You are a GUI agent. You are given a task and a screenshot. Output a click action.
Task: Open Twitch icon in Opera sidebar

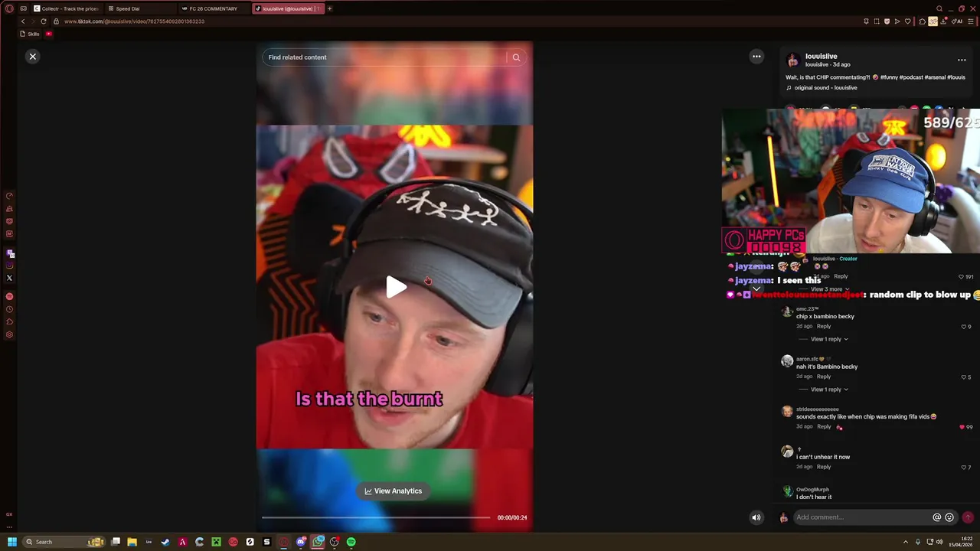pyautogui.click(x=10, y=253)
